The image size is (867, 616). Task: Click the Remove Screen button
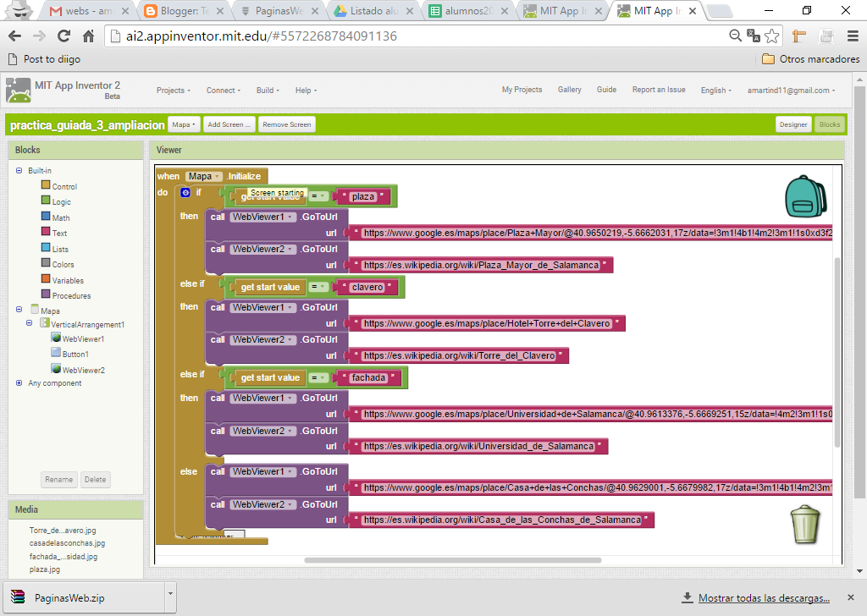pos(286,124)
